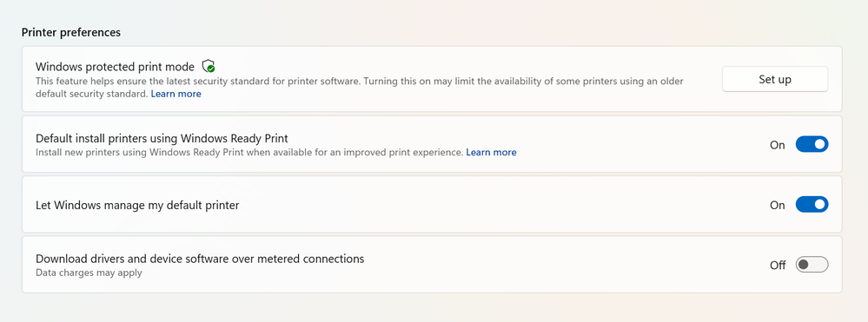Disable Default install printers using Windows Ready Print
The image size is (868, 322).
tap(812, 145)
